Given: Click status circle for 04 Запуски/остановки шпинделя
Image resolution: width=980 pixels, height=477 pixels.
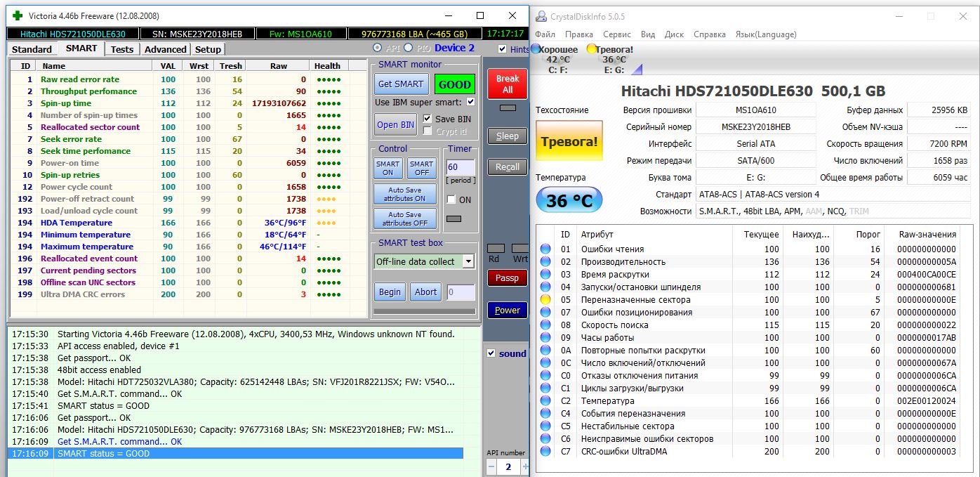Looking at the screenshot, I should [x=545, y=287].
